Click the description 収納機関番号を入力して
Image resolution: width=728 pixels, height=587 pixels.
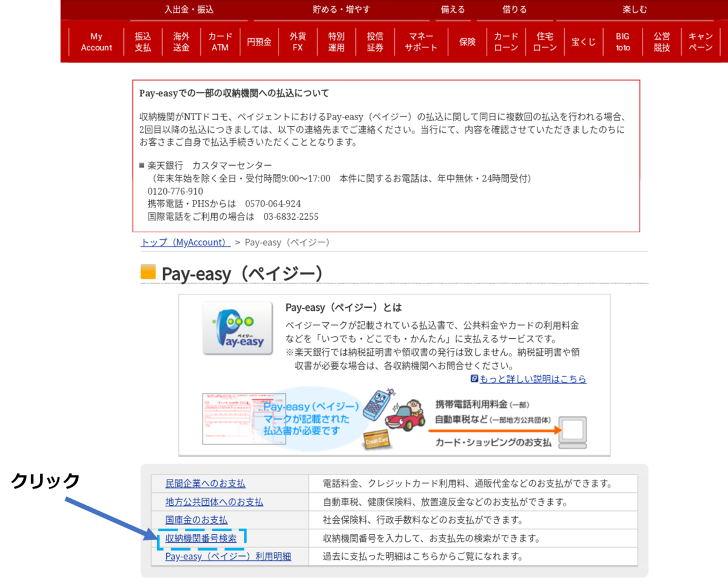coord(431,538)
